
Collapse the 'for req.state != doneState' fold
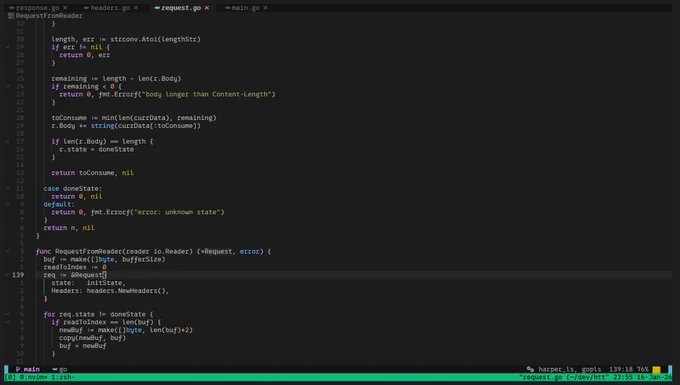(x=7, y=314)
